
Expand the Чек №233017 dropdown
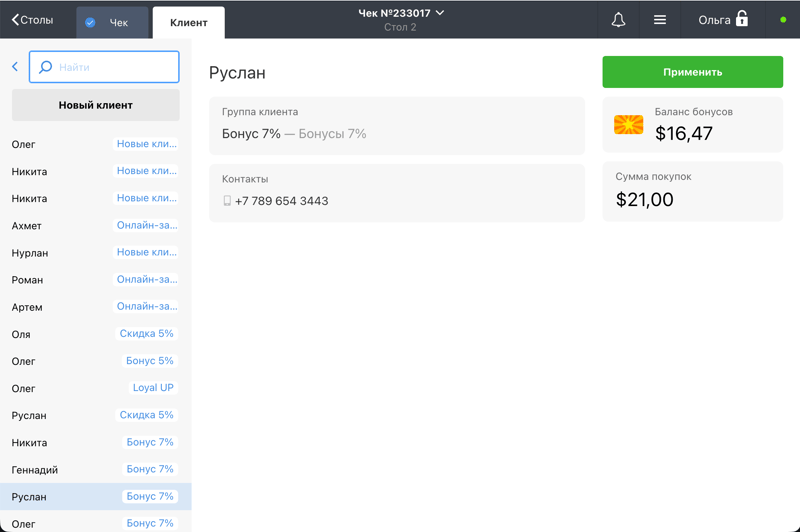click(x=401, y=13)
